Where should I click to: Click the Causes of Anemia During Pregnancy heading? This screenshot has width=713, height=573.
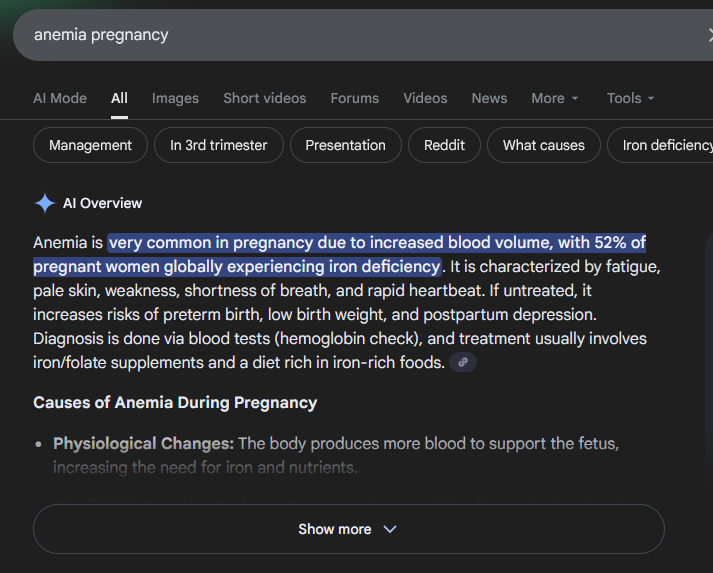pos(175,403)
